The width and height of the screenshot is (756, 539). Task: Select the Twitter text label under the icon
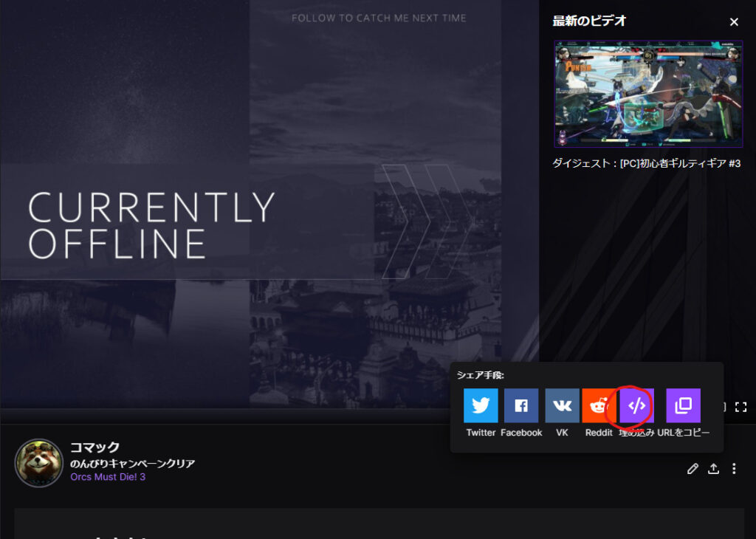tap(481, 433)
